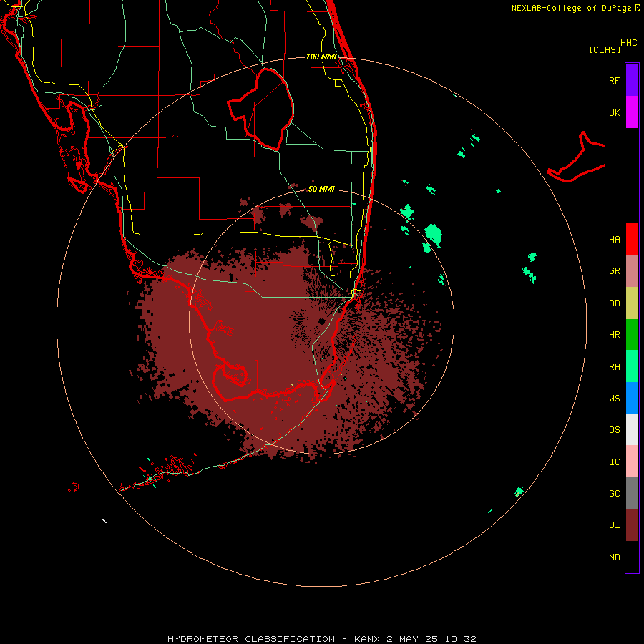Click the GC legend label

[615, 494]
